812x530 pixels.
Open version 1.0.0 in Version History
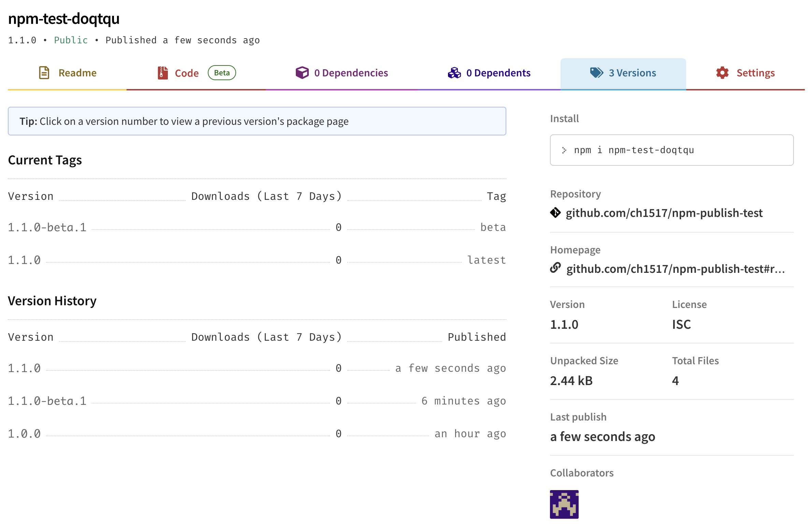24,434
